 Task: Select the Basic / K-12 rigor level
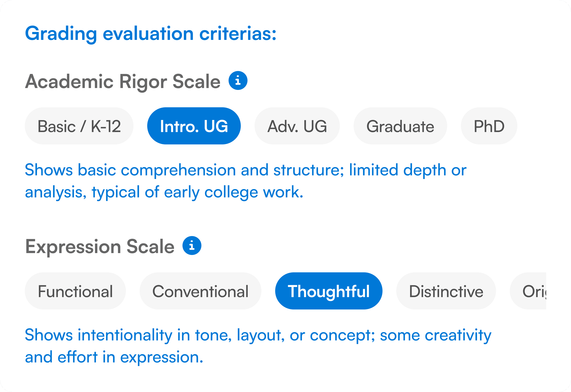pyautogui.click(x=79, y=126)
